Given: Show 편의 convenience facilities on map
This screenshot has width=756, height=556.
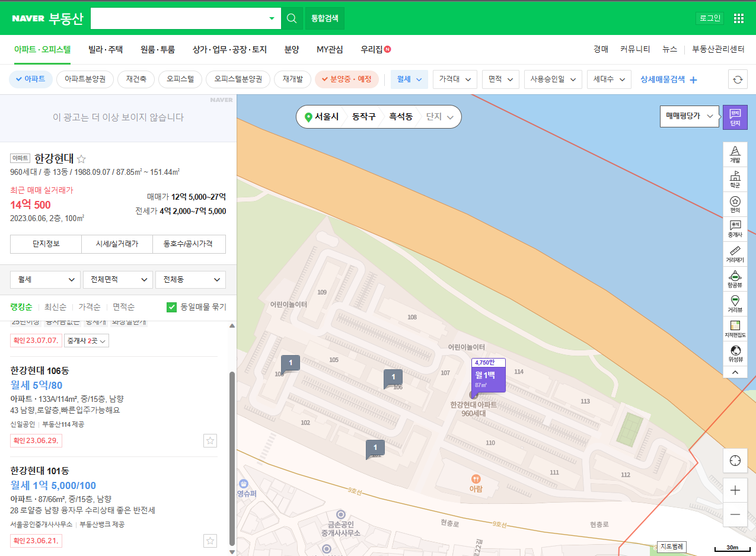Looking at the screenshot, I should (735, 204).
